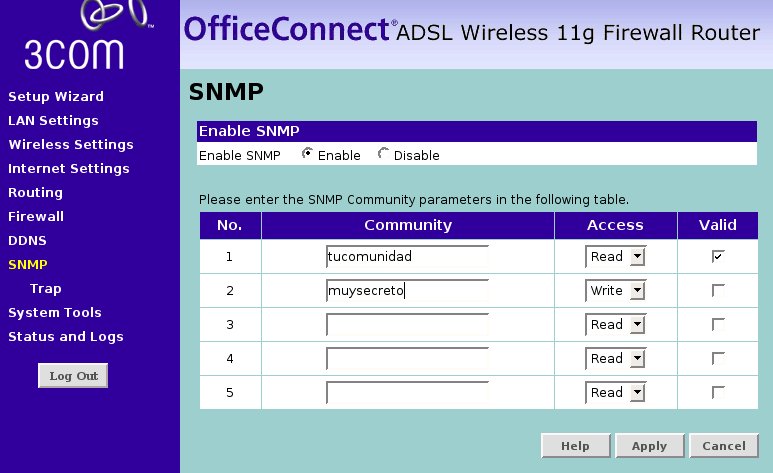Click the muysecreto community field
This screenshot has width=773, height=473.
407,291
